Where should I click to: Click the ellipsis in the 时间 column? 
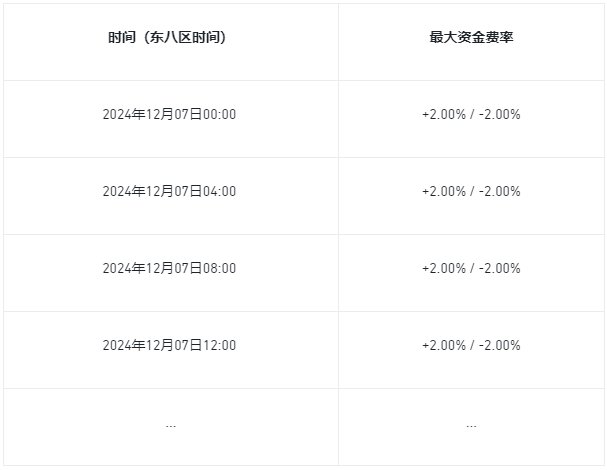[170, 426]
